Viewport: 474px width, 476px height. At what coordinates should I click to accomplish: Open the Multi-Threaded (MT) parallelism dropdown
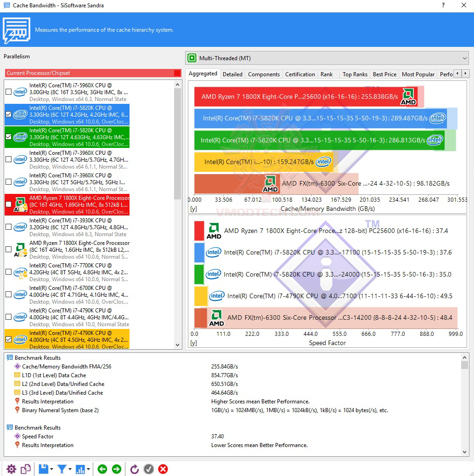[327, 58]
